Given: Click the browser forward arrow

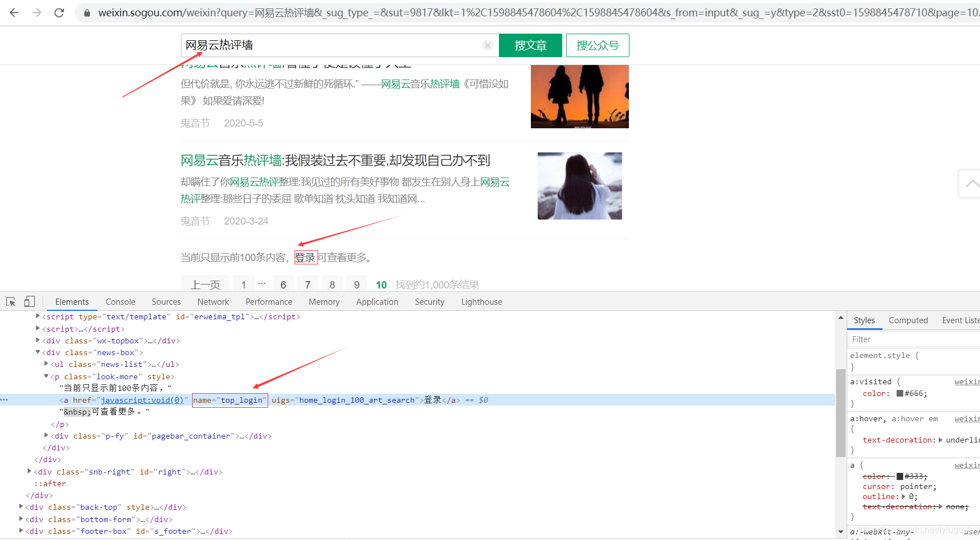Looking at the screenshot, I should pyautogui.click(x=37, y=12).
